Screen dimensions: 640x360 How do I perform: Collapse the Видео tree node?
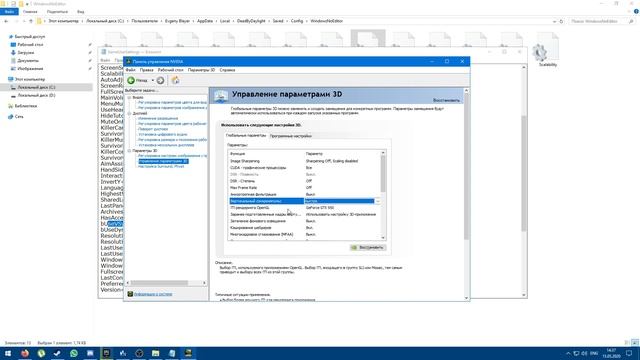coord(129,98)
